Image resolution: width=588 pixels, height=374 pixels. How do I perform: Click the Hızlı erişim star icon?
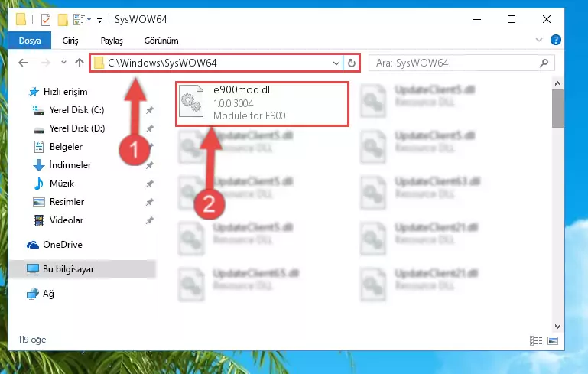[34, 92]
